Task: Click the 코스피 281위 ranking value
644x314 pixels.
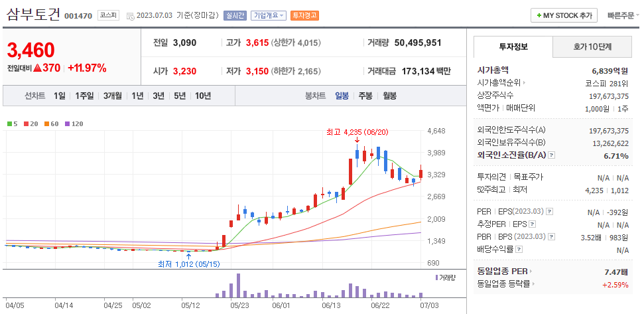Action: [607, 84]
